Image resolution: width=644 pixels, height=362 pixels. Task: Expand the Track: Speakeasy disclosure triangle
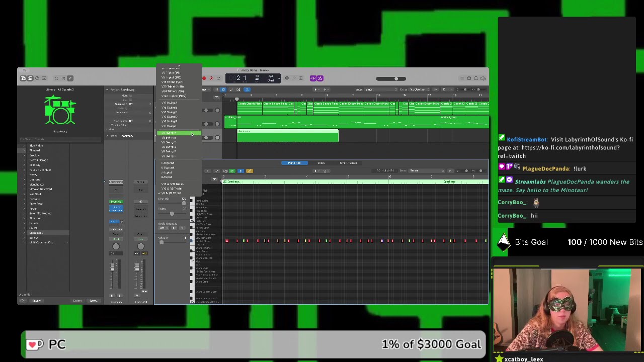(107, 136)
